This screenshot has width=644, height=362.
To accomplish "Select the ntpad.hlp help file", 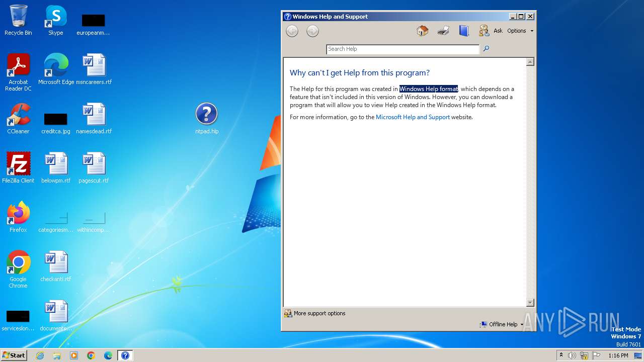I will (x=207, y=119).
